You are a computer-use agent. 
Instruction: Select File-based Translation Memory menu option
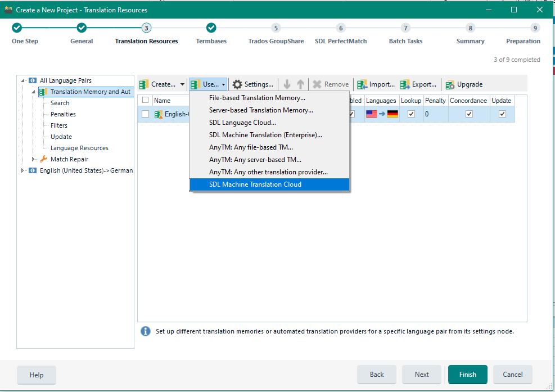pos(257,98)
